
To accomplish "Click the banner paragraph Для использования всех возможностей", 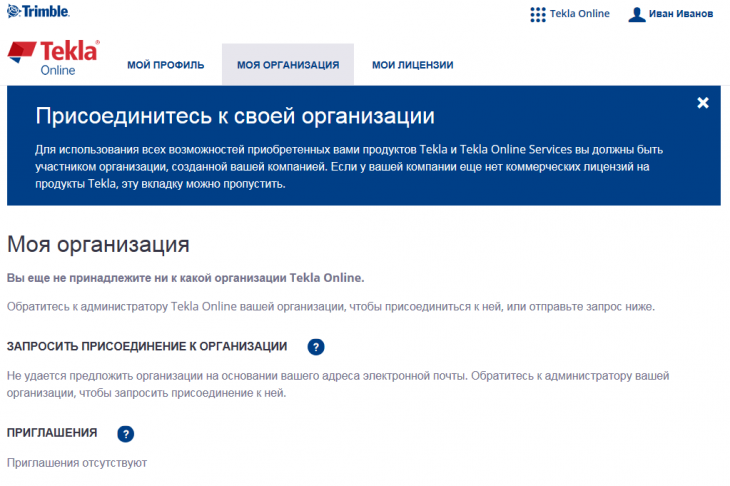I will coord(349,167).
